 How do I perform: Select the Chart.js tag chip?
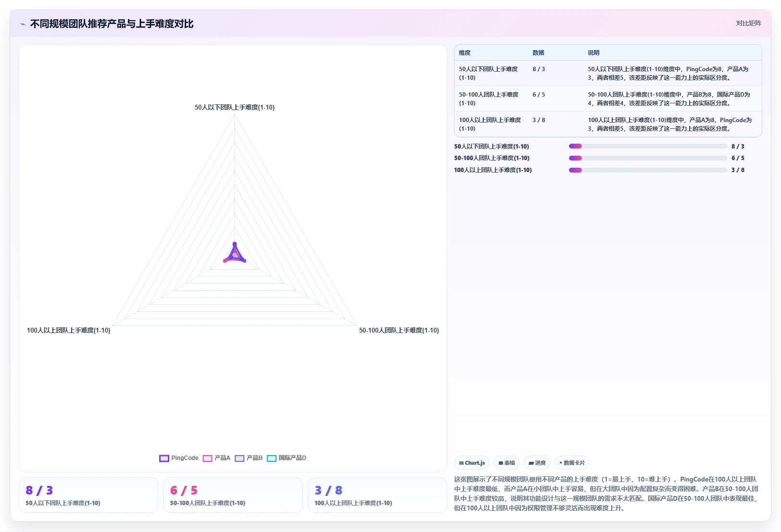point(472,463)
